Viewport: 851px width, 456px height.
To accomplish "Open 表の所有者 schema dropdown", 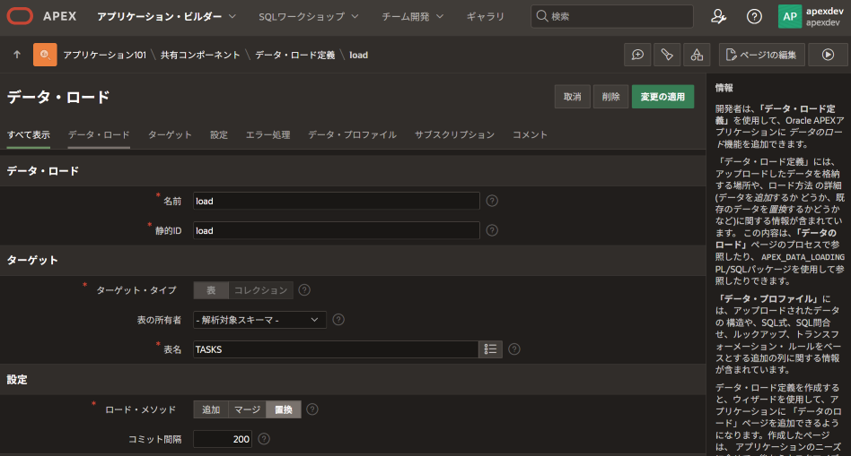I will pyautogui.click(x=259, y=320).
